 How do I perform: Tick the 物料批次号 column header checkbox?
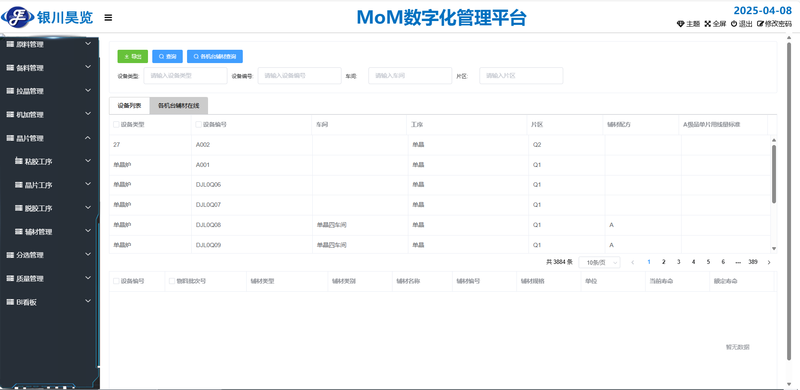[x=172, y=281]
